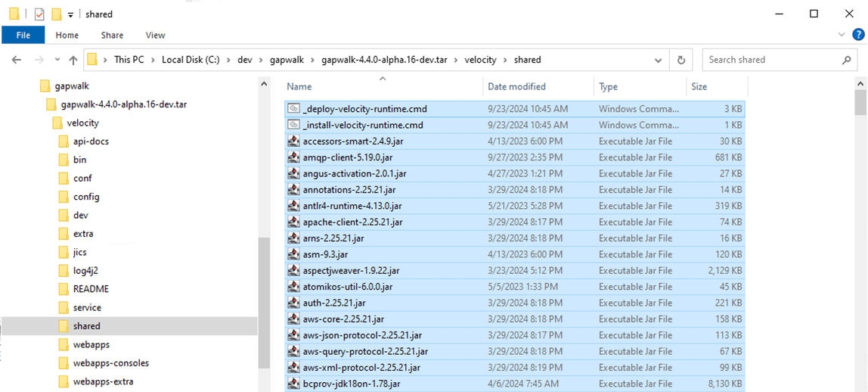
Task: Go back with the Back arrow
Action: [16, 60]
